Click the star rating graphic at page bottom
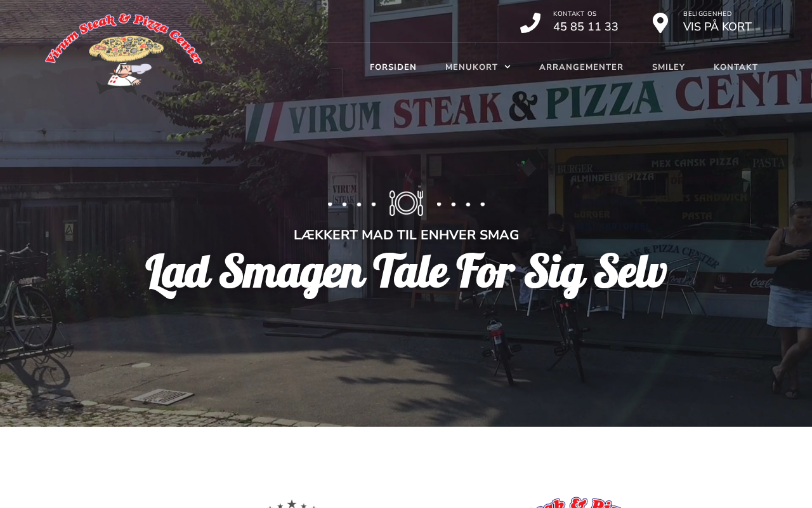Screen dimensions: 812x508 click(x=292, y=504)
